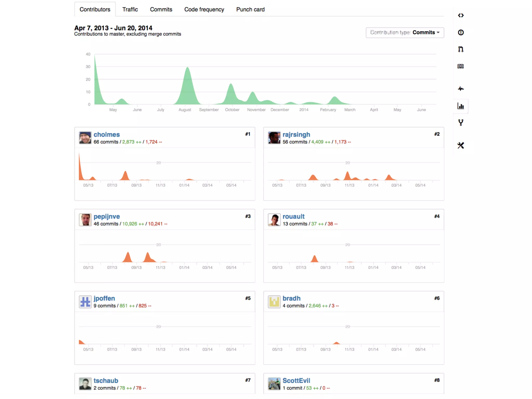Image resolution: width=532 pixels, height=399 pixels.
Task: Click jpoffen's identicon avatar
Action: click(x=85, y=302)
